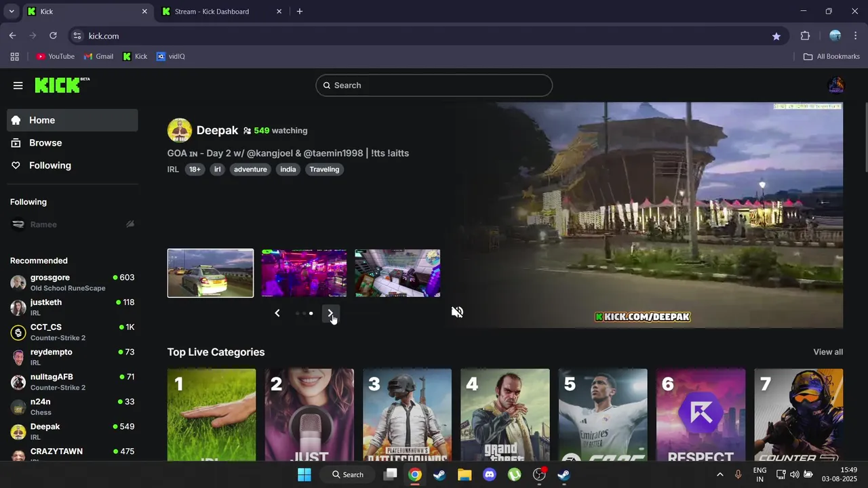This screenshot has width=868, height=488.
Task: Select Following in sidebar
Action: [x=73, y=165]
